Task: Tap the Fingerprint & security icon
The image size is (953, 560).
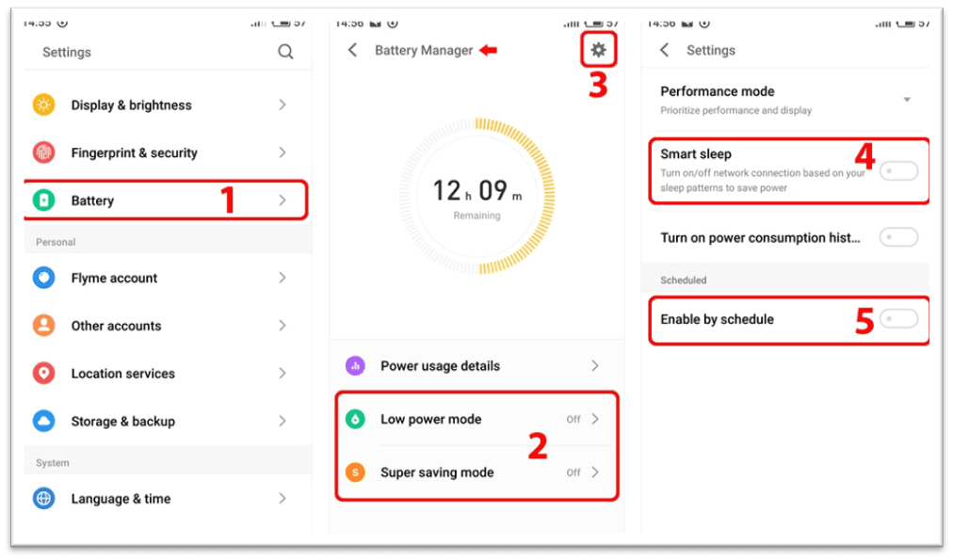Action: 44,152
